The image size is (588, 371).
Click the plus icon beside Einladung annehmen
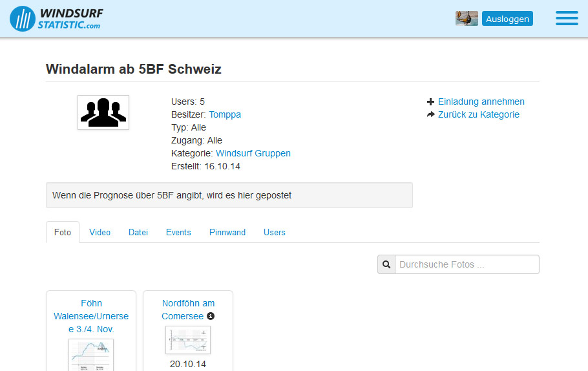431,102
